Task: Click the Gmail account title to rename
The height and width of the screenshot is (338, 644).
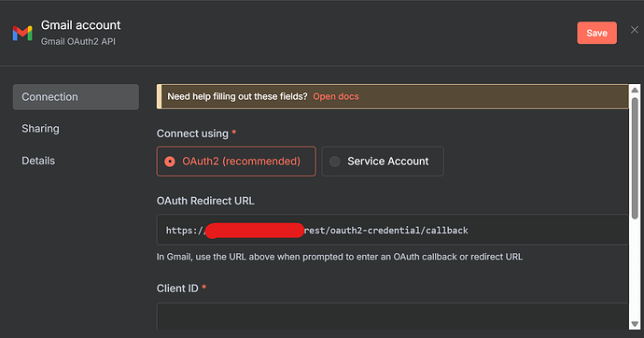Action: click(x=80, y=25)
